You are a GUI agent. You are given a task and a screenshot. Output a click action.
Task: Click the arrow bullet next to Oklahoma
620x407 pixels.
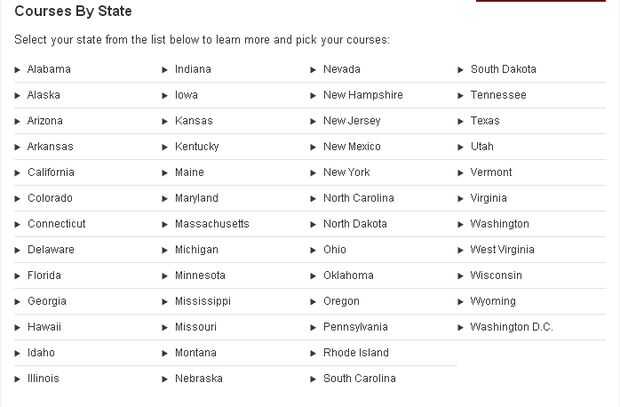(x=313, y=276)
